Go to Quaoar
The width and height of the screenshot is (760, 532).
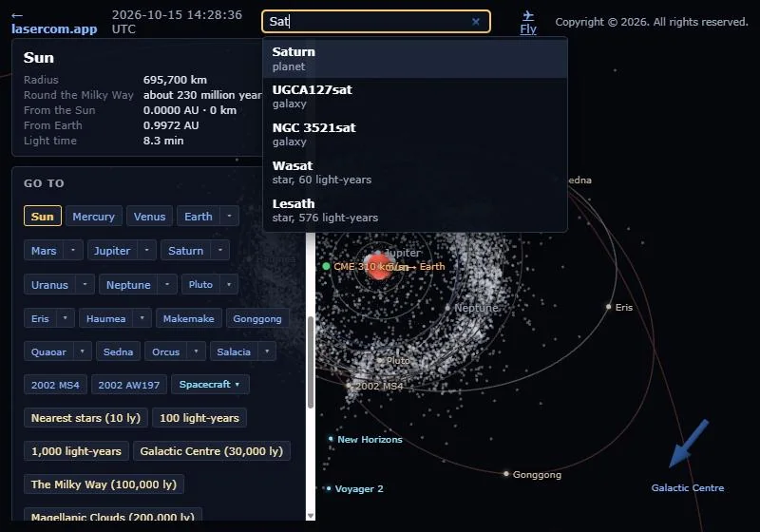48,351
